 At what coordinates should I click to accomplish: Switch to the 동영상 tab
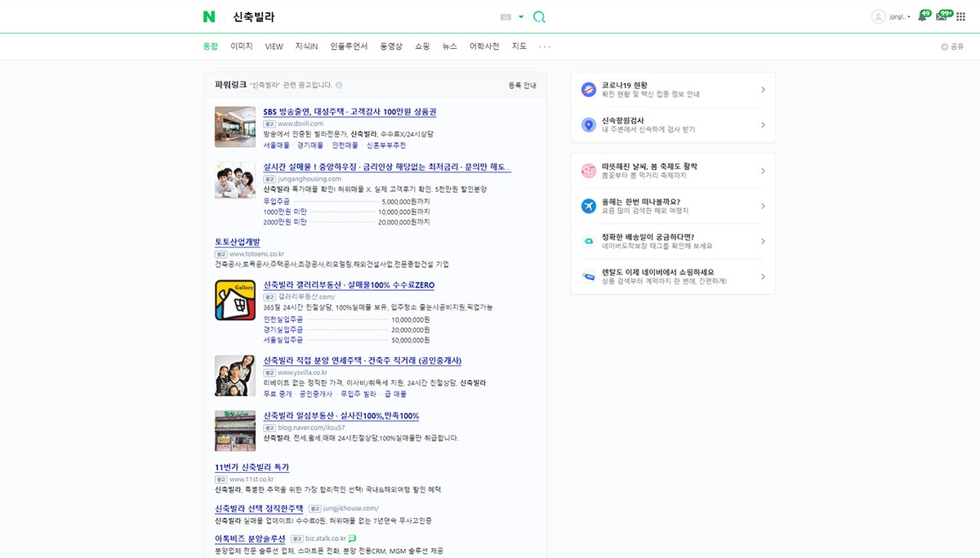point(391,47)
